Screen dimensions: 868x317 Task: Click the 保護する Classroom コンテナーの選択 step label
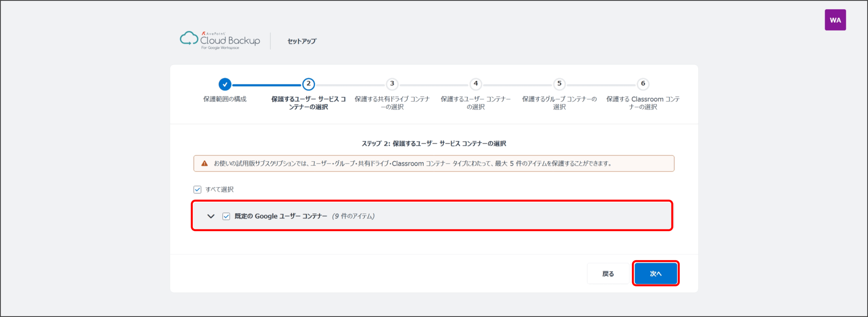tap(643, 103)
